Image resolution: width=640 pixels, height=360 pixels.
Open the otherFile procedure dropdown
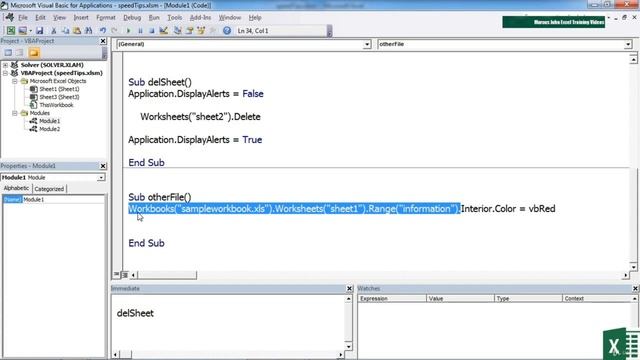628,44
